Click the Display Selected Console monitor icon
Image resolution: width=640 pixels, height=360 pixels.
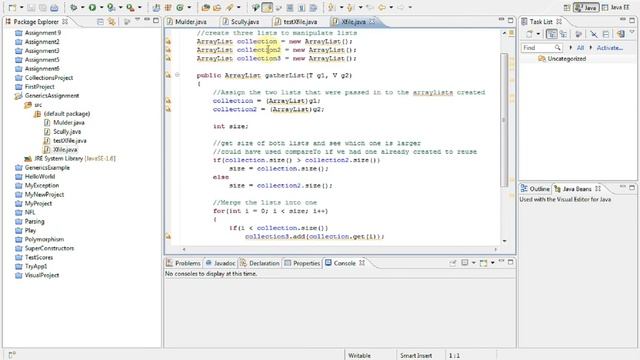[x=464, y=263]
